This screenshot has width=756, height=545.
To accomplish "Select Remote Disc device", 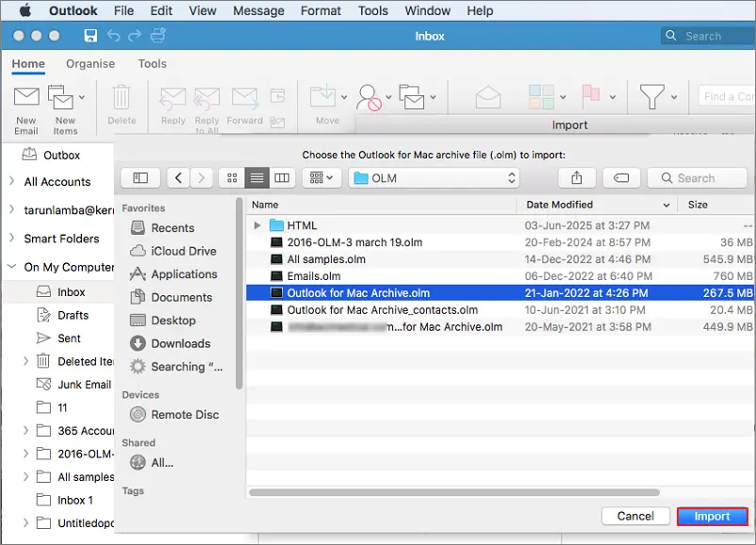I will (174, 414).
